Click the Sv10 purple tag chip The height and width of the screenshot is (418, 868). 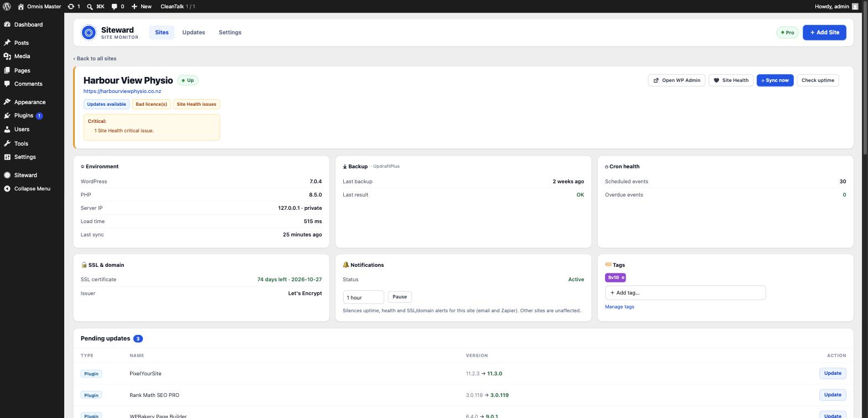pyautogui.click(x=615, y=278)
